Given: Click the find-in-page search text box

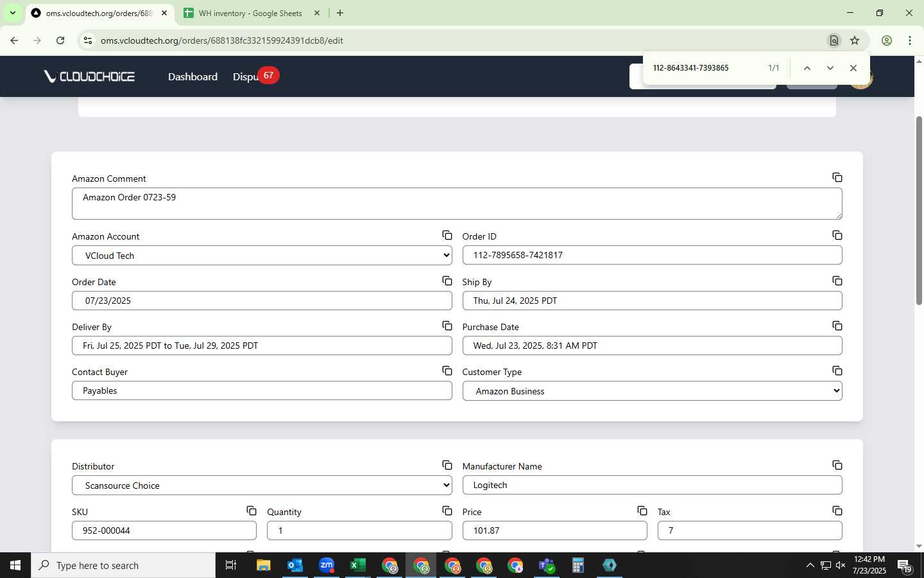Looking at the screenshot, I should click(x=706, y=68).
